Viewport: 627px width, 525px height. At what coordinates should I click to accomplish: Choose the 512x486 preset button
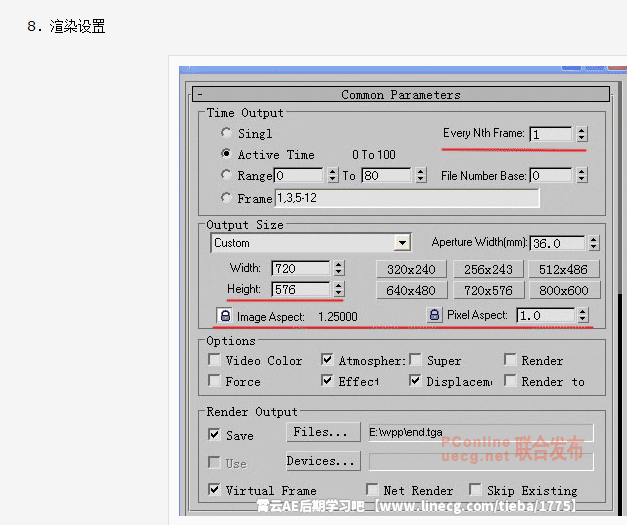[x=564, y=269]
